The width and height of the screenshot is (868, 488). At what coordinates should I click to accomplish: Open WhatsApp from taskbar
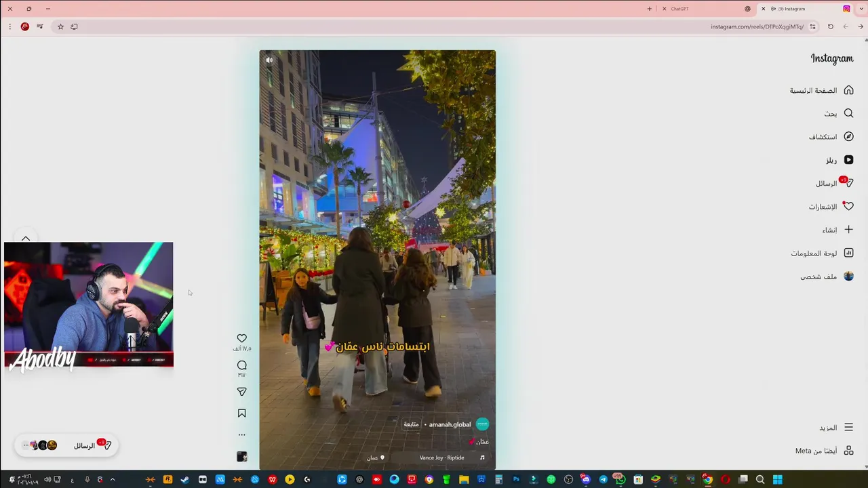point(620,480)
